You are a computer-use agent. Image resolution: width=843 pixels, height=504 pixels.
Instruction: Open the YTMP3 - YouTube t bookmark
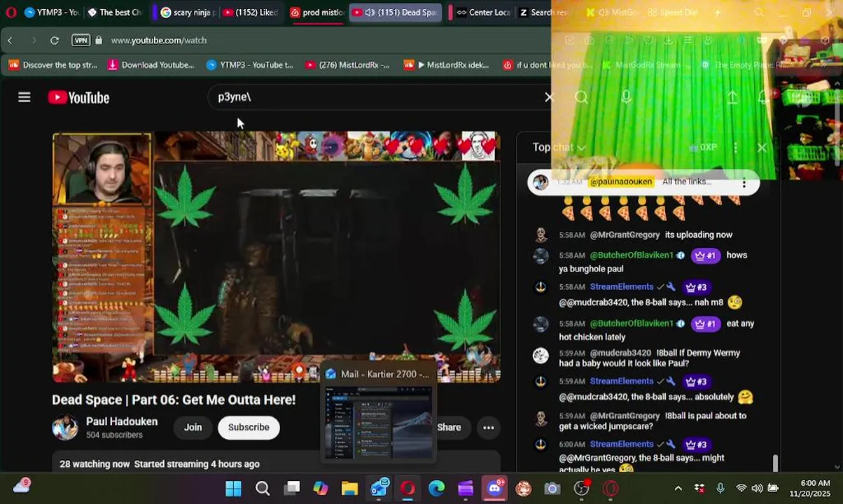pyautogui.click(x=250, y=65)
